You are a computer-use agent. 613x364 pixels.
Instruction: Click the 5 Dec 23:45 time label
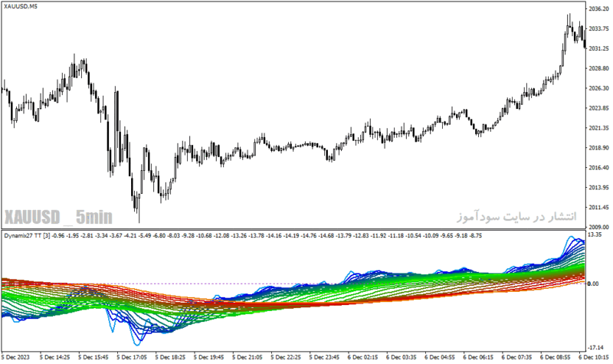[x=324, y=357]
